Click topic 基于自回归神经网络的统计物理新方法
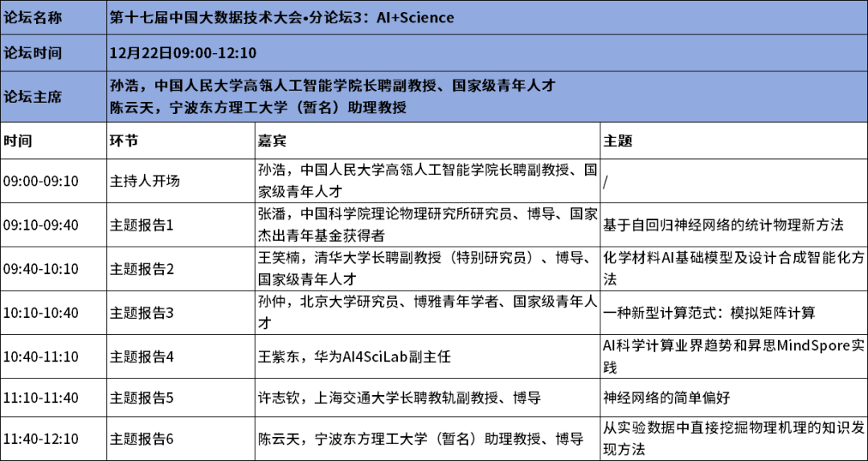This screenshot has height=461, width=868. tap(734, 225)
